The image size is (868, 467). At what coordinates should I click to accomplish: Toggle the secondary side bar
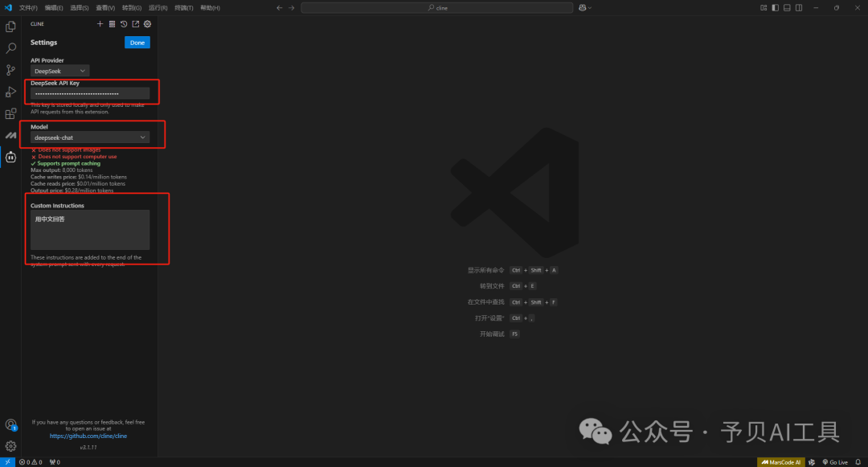click(x=799, y=8)
